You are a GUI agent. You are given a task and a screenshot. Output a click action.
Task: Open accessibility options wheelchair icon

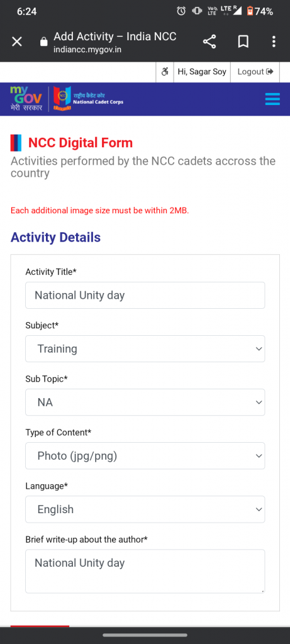click(165, 72)
